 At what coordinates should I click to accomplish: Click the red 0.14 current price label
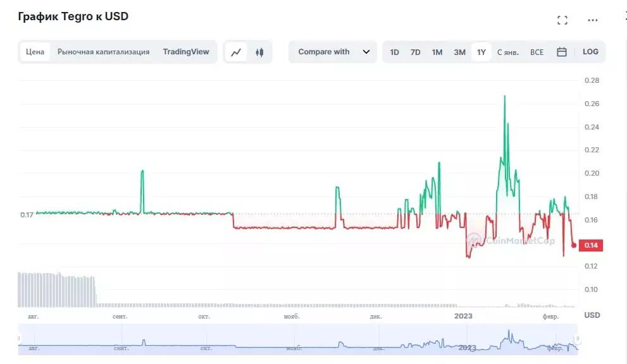point(590,245)
